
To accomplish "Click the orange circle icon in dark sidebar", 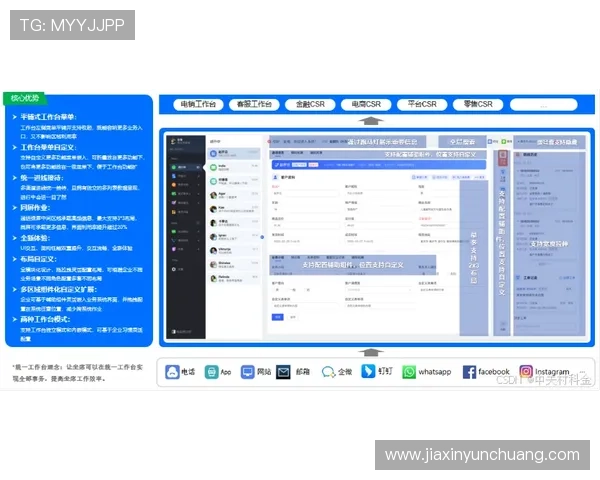I will click(x=174, y=184).
